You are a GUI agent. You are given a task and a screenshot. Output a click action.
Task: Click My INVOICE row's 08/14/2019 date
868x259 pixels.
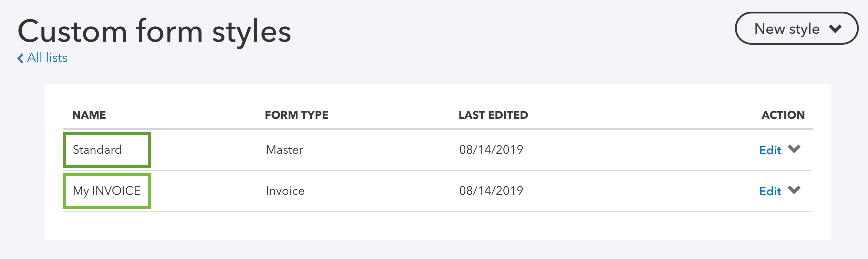(491, 191)
